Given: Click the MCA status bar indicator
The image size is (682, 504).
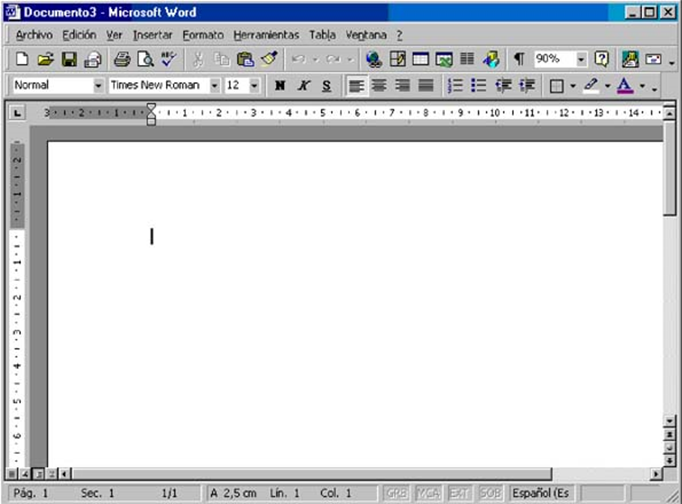Looking at the screenshot, I should tap(428, 493).
